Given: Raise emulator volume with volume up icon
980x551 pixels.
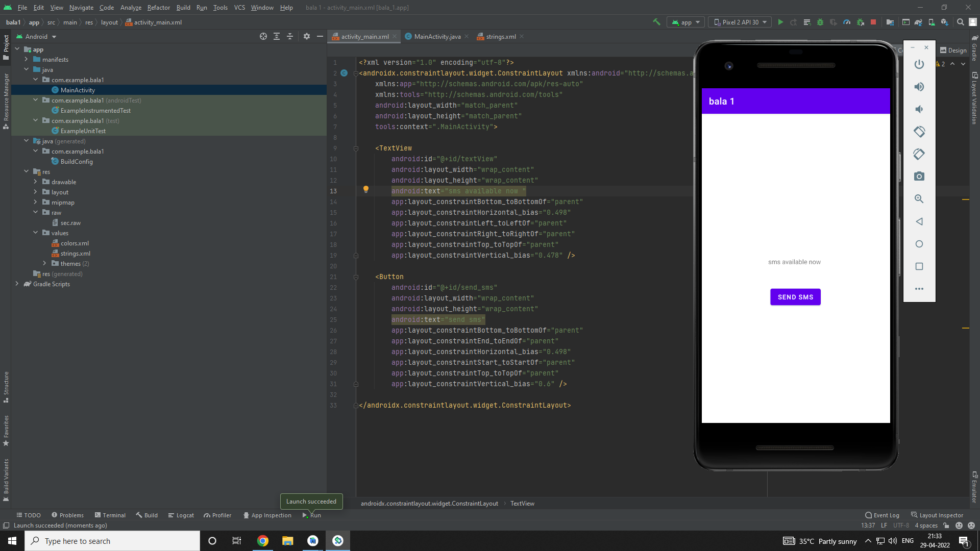Looking at the screenshot, I should pos(919,87).
